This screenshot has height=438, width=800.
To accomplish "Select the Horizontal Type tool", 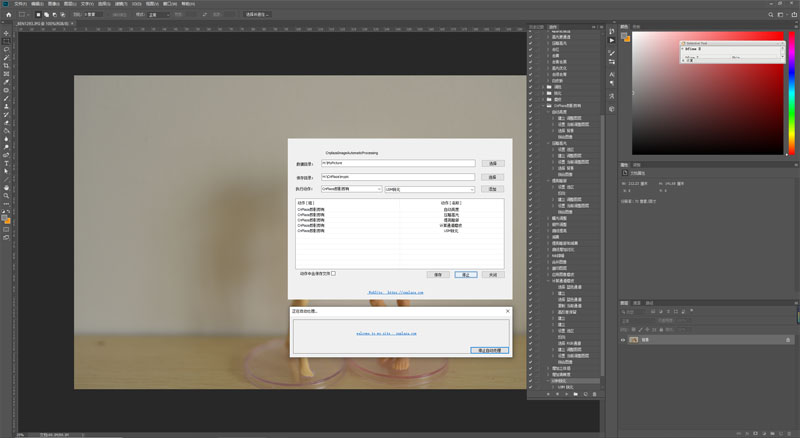I will click(x=7, y=163).
